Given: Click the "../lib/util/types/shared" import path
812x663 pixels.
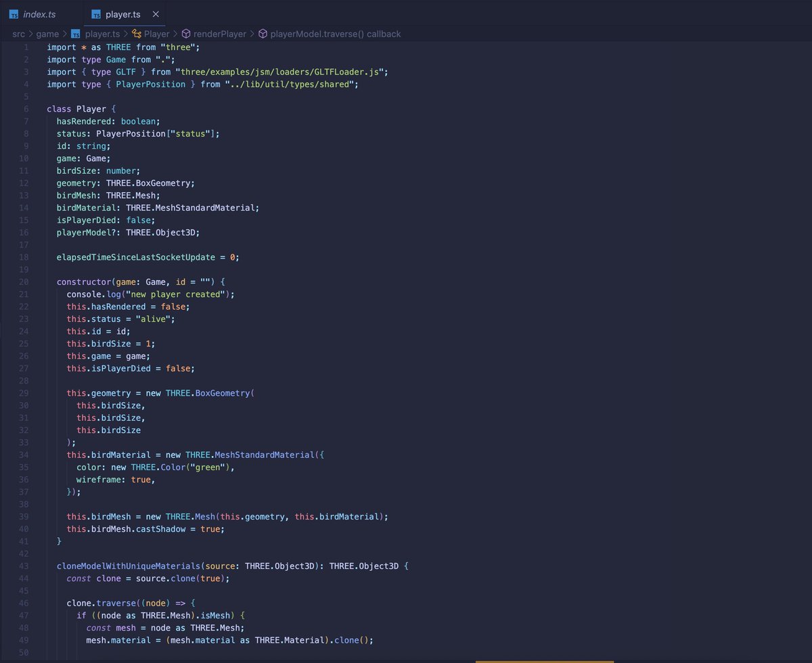Looking at the screenshot, I should 291,84.
